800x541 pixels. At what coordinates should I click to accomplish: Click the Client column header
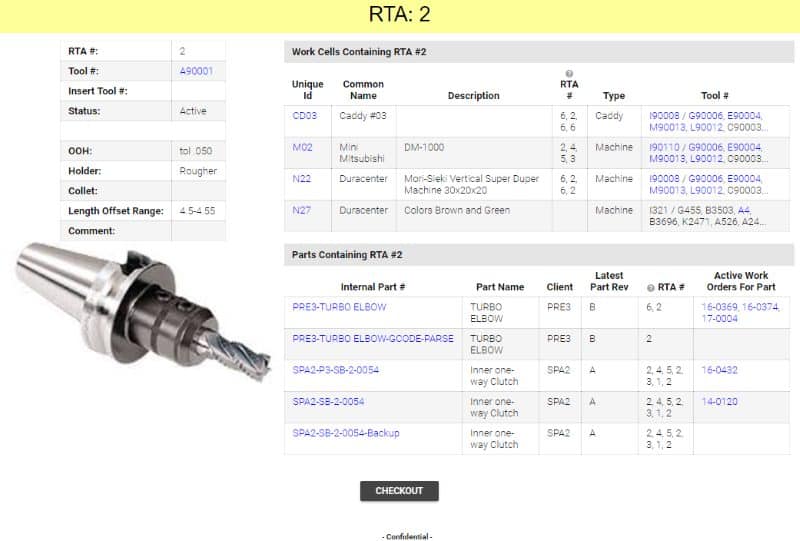coord(560,287)
